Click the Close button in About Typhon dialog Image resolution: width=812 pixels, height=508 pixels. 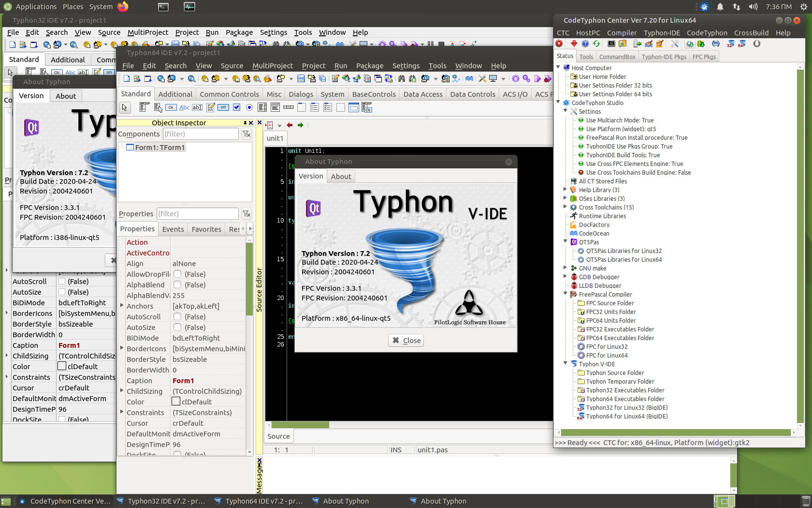(x=406, y=341)
